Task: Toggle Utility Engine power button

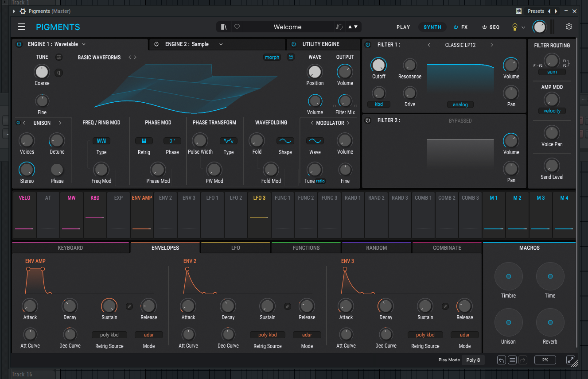Action: point(294,44)
